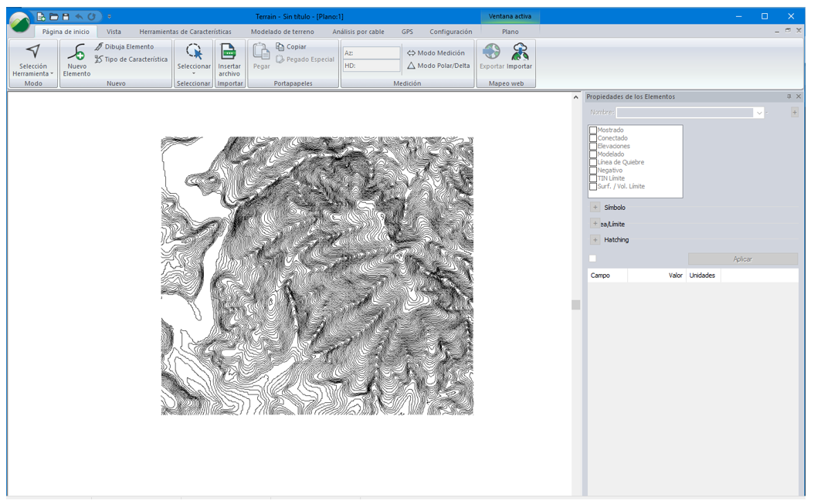
Task: Choose Tipo de Característica tool
Action: (x=131, y=59)
